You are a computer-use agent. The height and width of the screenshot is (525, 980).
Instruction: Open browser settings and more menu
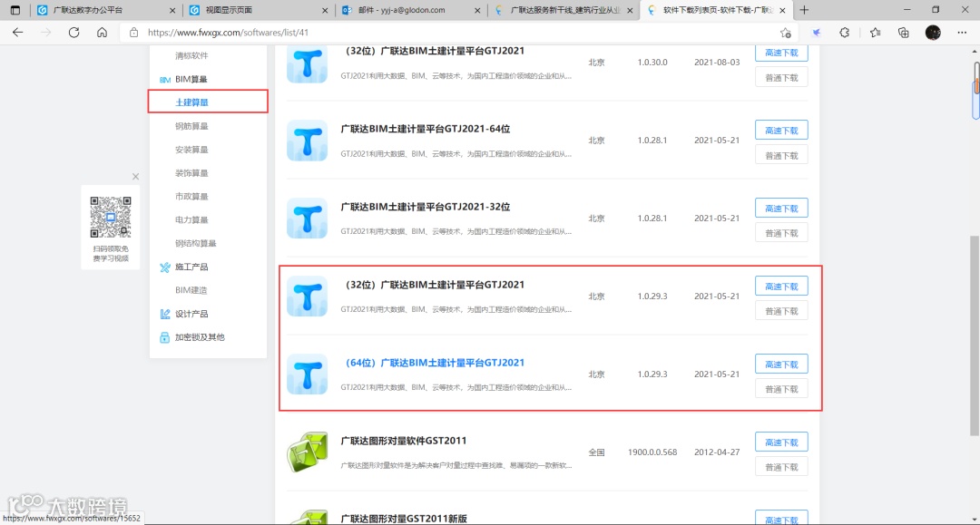tap(962, 33)
